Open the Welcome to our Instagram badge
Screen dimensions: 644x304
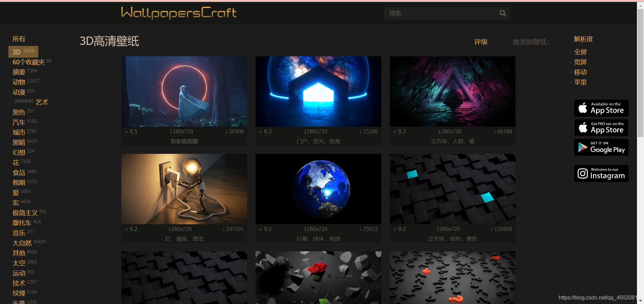[601, 173]
